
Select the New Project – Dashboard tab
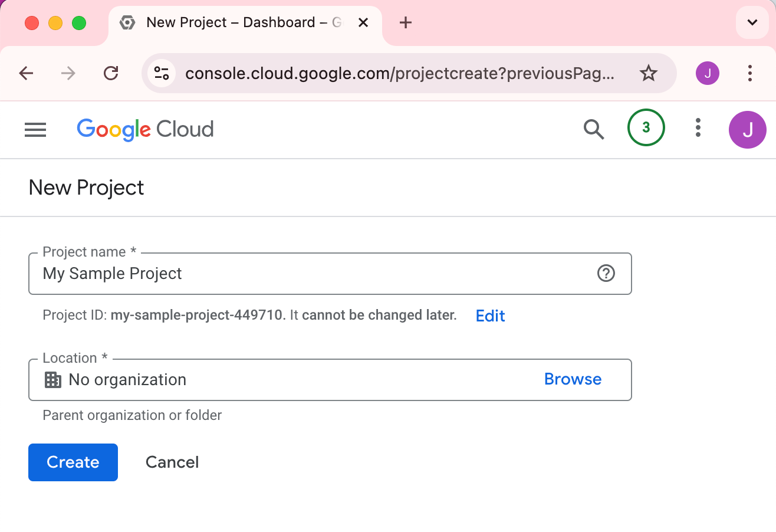click(x=245, y=24)
